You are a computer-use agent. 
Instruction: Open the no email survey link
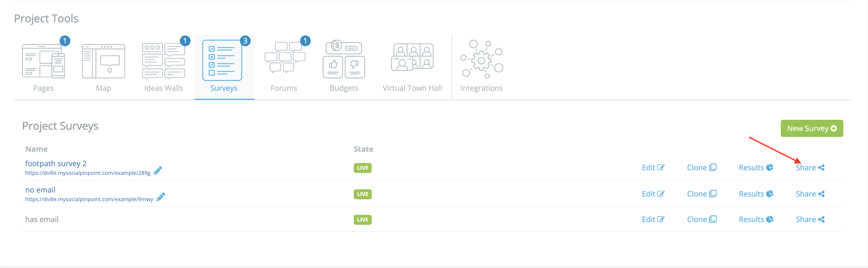pos(41,190)
